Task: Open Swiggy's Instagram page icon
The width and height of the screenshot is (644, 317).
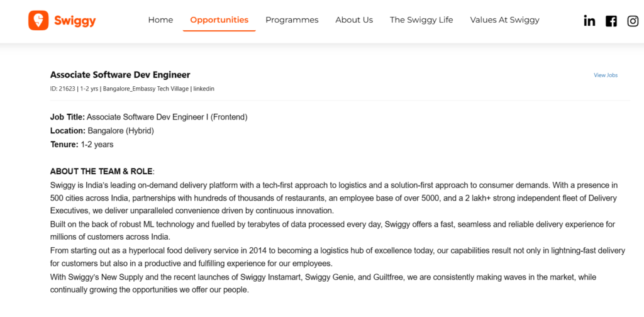Action: point(633,21)
